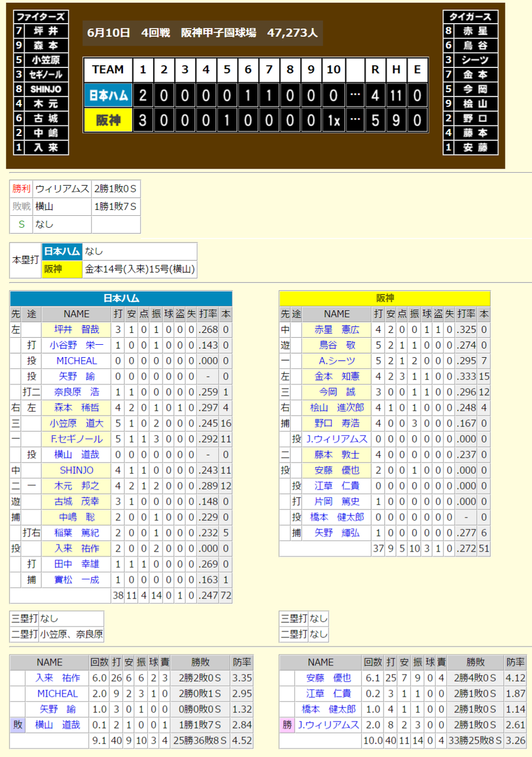The image size is (532, 757).
Task: Open player link 木元 邦之
Action: tap(76, 486)
